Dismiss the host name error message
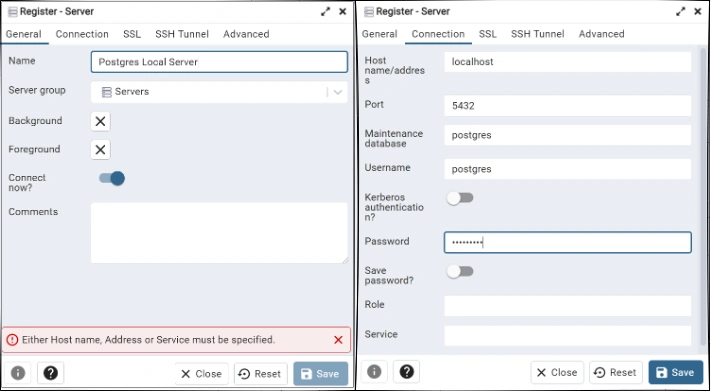 click(338, 340)
